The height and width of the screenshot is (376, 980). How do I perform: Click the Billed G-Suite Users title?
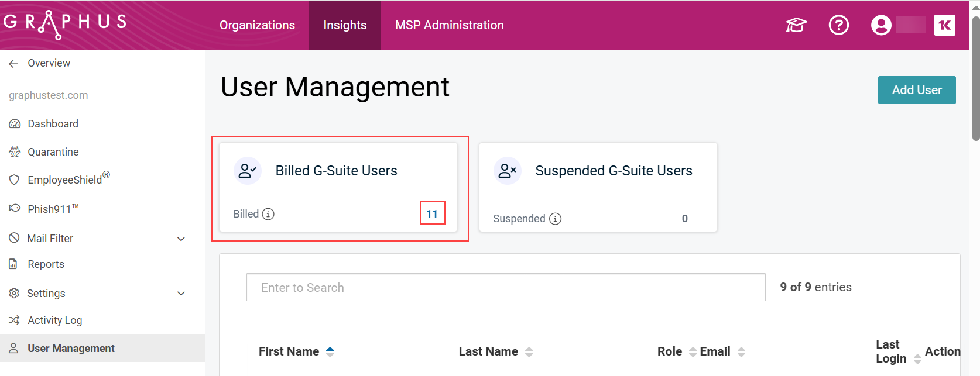[337, 171]
